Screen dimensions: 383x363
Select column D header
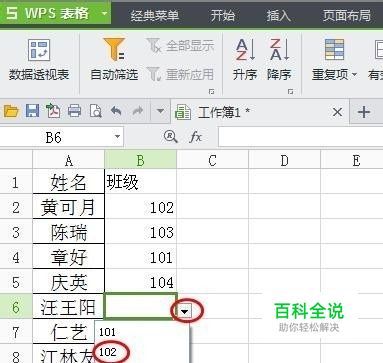284,160
